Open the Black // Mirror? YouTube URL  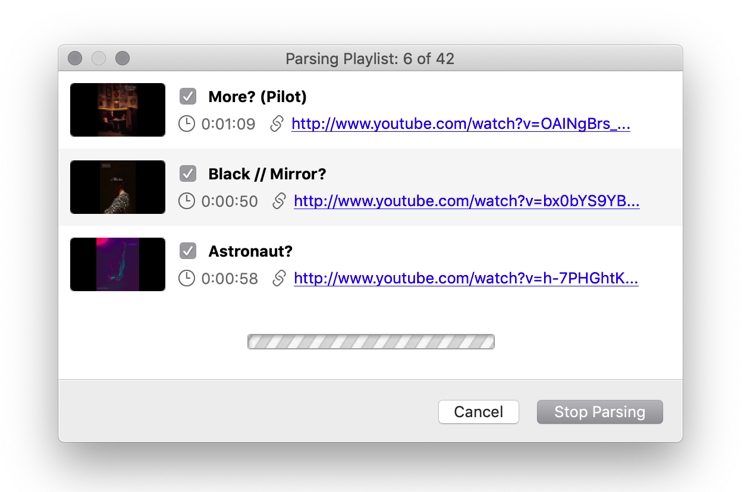click(467, 201)
